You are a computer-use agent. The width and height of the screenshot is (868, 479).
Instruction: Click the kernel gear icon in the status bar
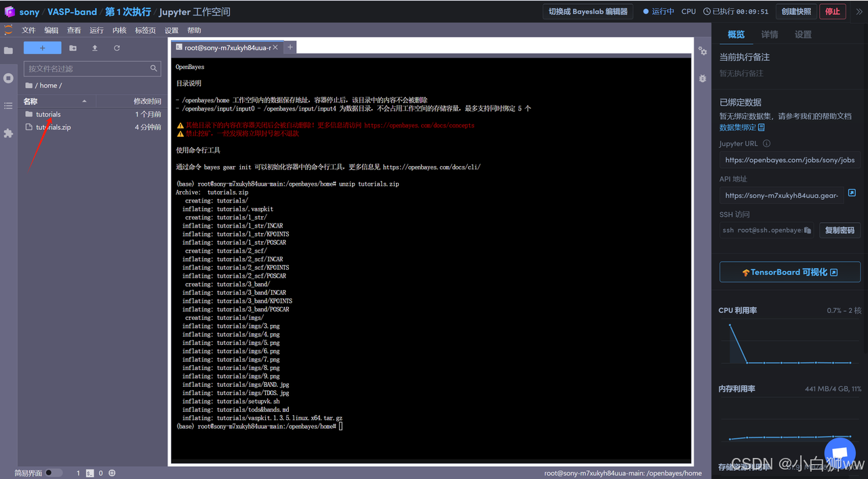point(112,473)
